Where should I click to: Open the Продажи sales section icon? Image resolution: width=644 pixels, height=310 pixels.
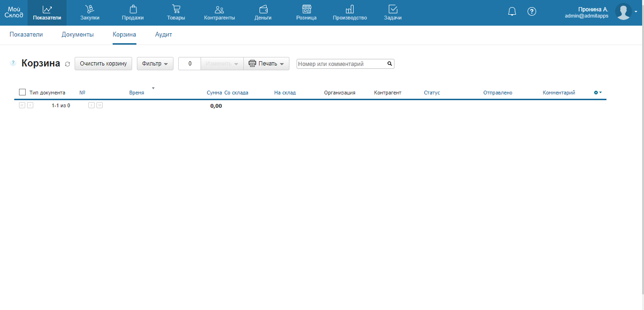click(133, 9)
